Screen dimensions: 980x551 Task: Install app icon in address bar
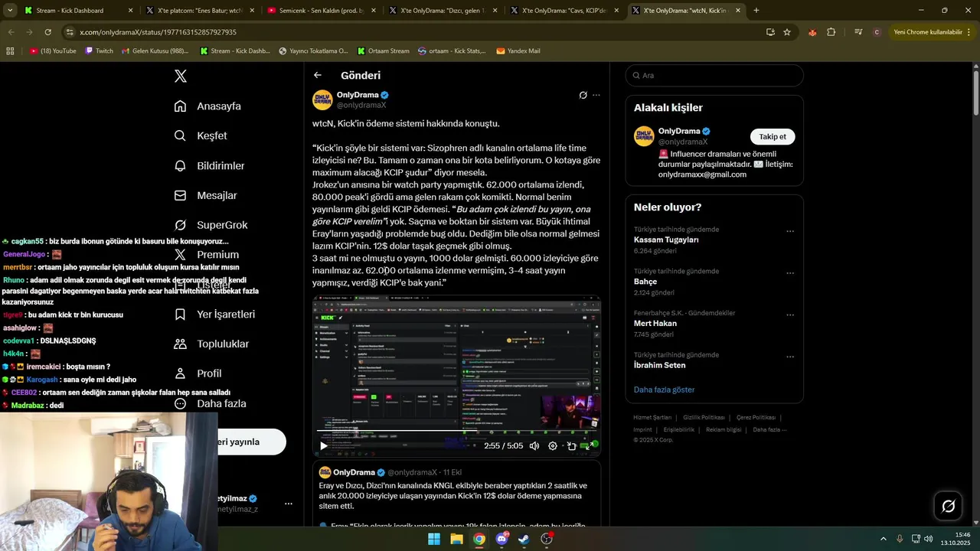point(770,32)
